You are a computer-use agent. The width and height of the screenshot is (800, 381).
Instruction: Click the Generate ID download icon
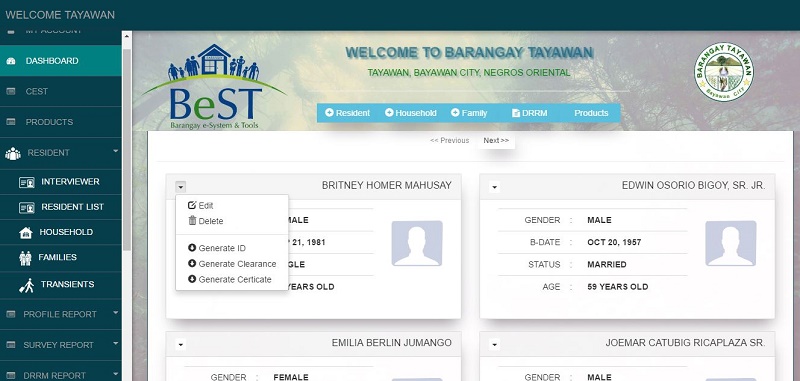192,248
